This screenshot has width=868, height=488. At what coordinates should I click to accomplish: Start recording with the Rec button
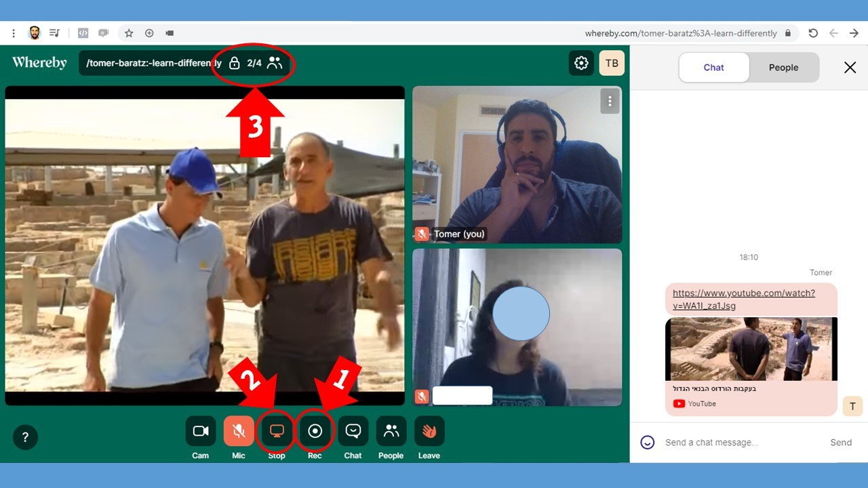click(315, 431)
